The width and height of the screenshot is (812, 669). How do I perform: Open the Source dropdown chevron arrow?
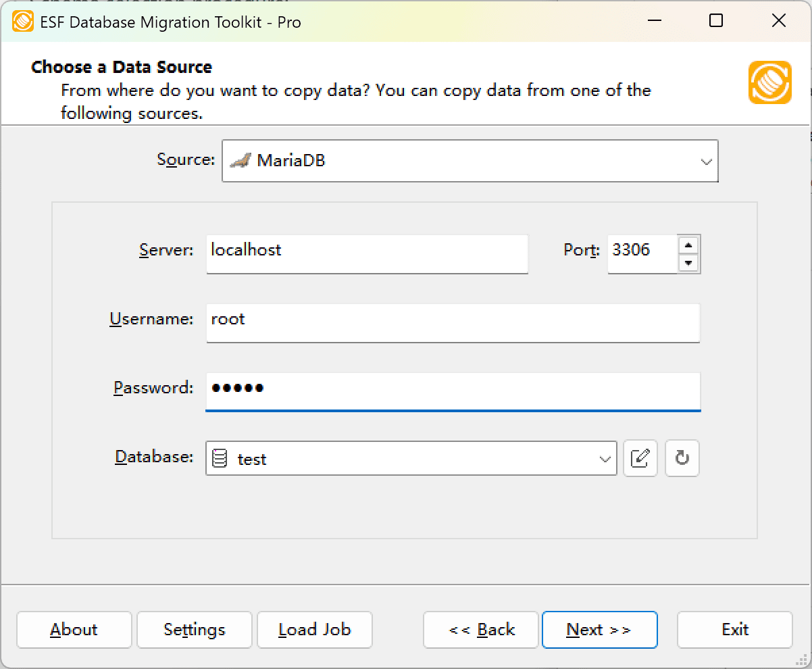pos(707,161)
